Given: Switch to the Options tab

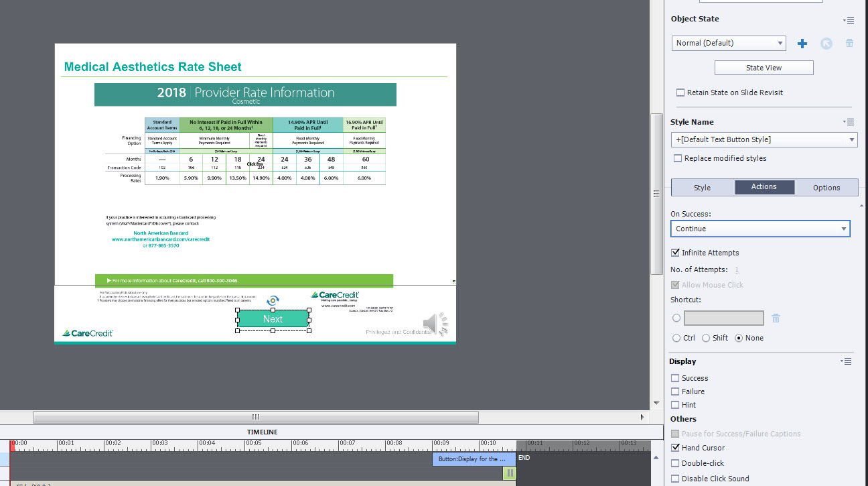Looking at the screenshot, I should pos(826,188).
